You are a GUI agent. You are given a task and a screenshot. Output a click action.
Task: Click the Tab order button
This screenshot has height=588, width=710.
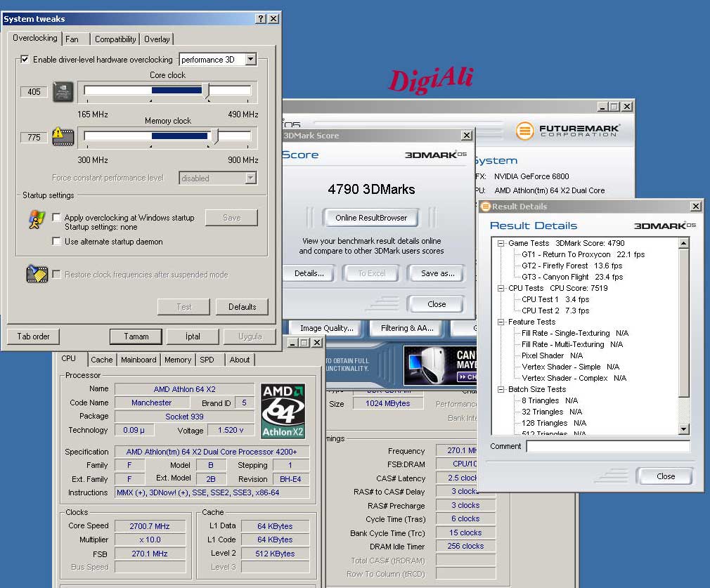[x=34, y=337]
